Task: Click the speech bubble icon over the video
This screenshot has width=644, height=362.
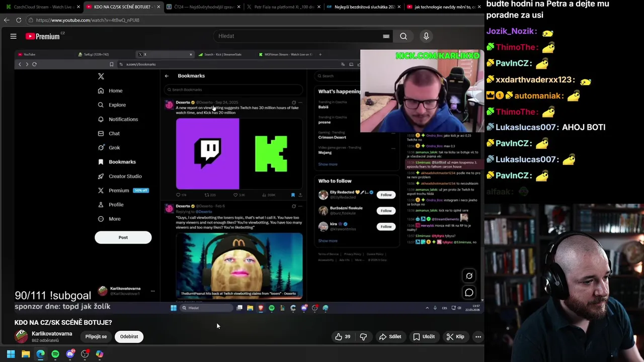Action: click(x=469, y=292)
